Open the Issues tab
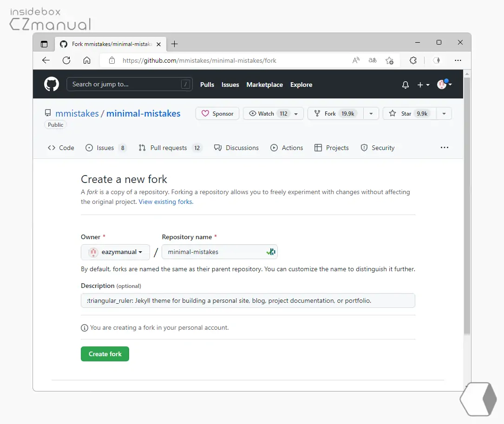 click(x=105, y=148)
